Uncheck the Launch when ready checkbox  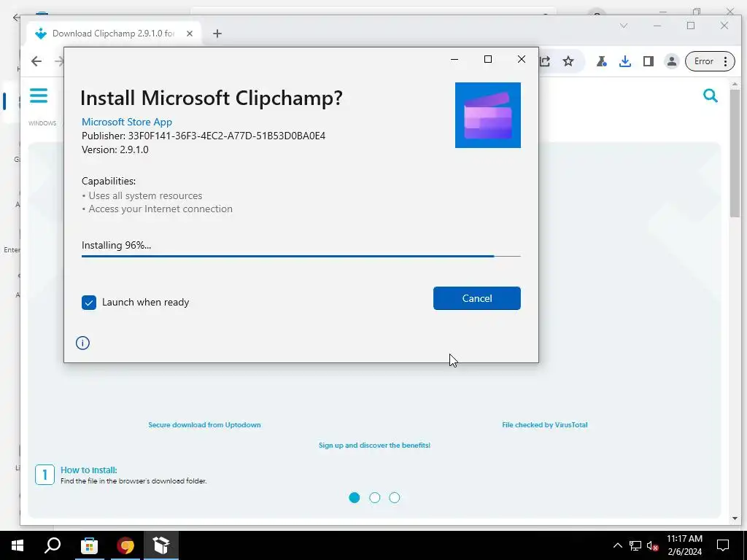[x=88, y=303]
